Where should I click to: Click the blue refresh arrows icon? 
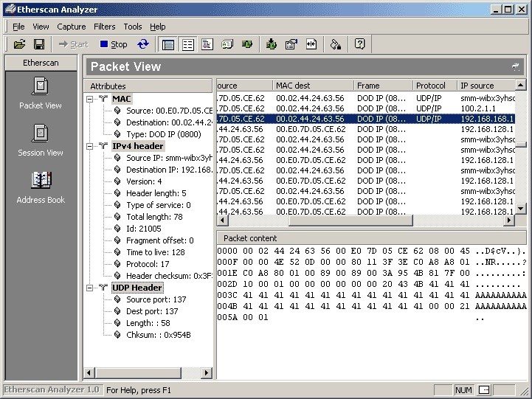click(143, 44)
